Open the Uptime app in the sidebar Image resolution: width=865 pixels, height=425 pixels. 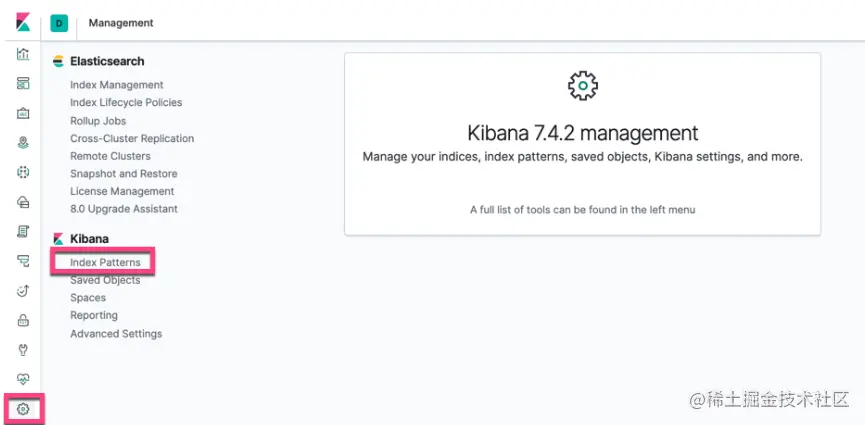[x=23, y=290]
